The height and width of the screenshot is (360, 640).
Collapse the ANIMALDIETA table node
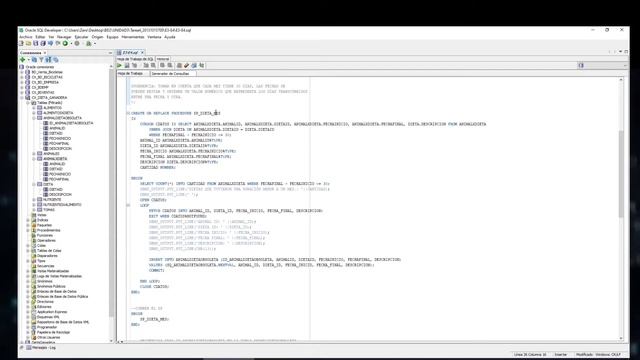point(34,159)
